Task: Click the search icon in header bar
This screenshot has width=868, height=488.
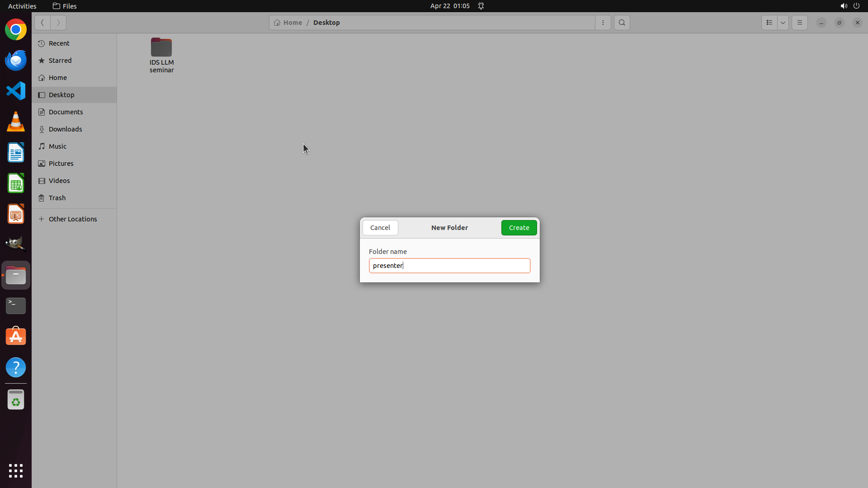Action: tap(622, 23)
